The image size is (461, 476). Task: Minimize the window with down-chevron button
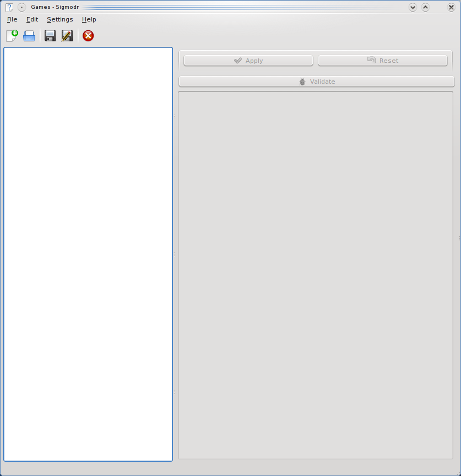point(413,7)
